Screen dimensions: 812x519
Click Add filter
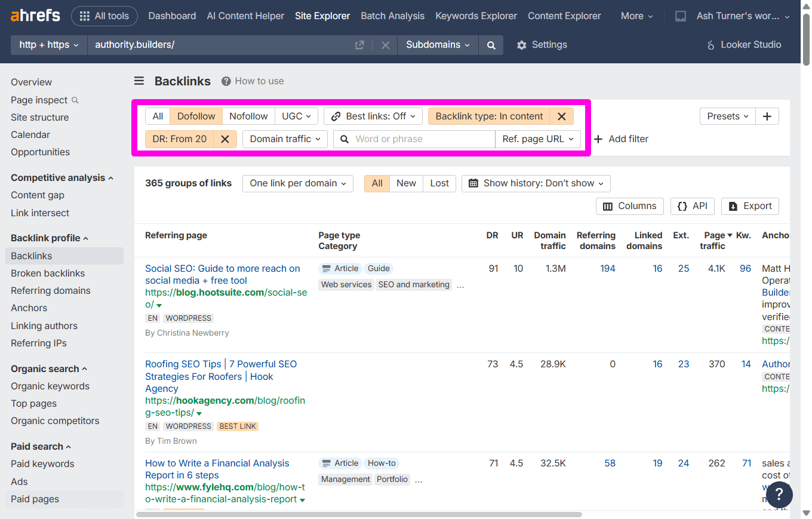coord(621,139)
